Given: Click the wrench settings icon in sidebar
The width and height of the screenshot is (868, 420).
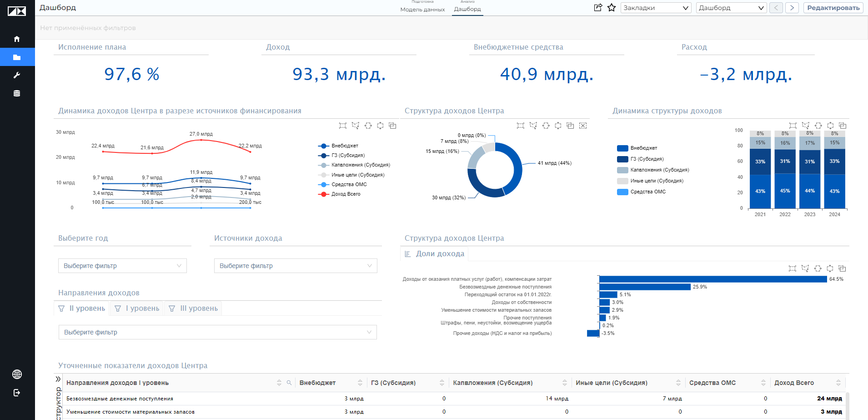Looking at the screenshot, I should tap(17, 75).
